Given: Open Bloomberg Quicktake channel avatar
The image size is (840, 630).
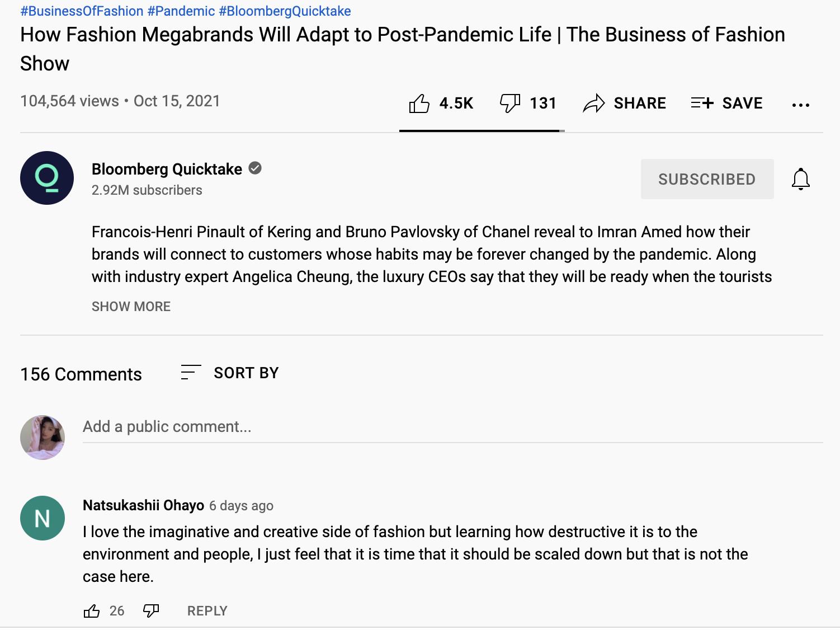Looking at the screenshot, I should [47, 178].
